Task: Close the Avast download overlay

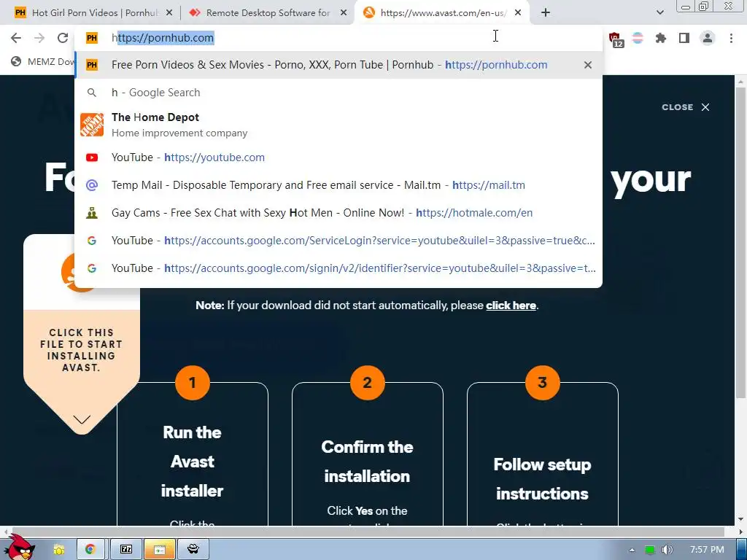Action: [x=686, y=107]
